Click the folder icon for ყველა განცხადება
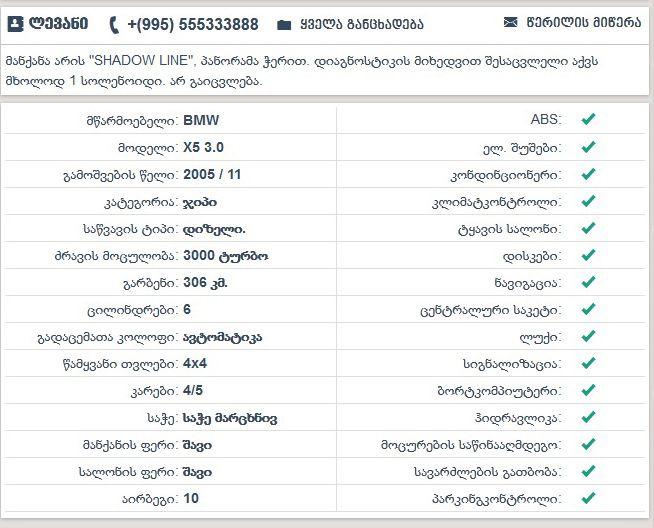 click(284, 24)
